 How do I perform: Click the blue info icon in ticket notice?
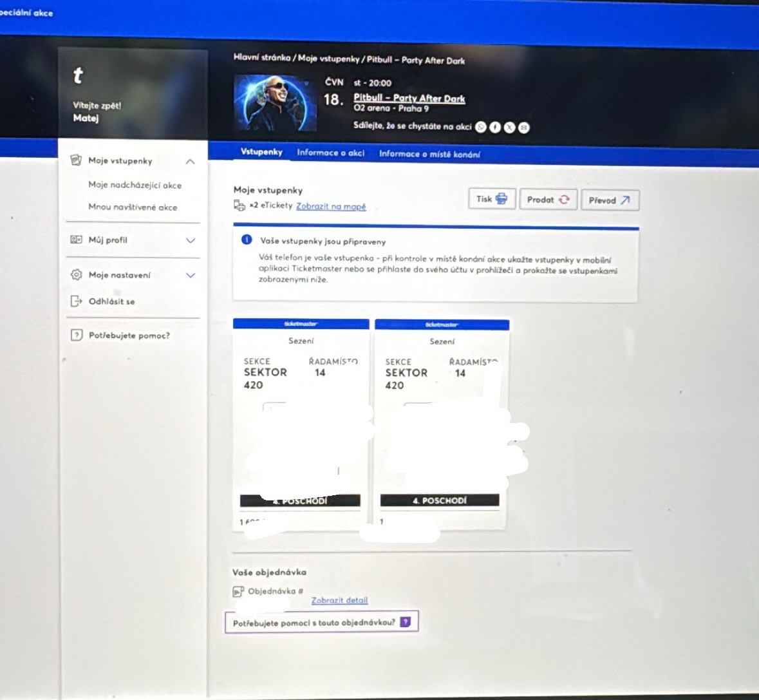[x=247, y=240]
